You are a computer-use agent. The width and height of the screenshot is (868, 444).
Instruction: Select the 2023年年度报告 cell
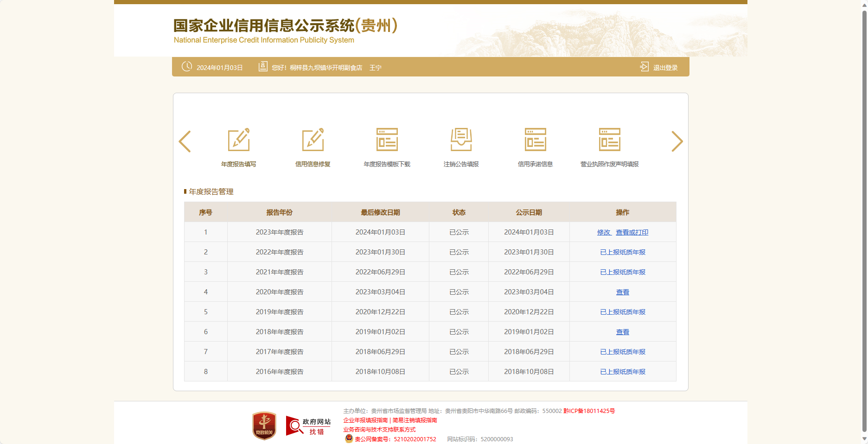point(280,232)
